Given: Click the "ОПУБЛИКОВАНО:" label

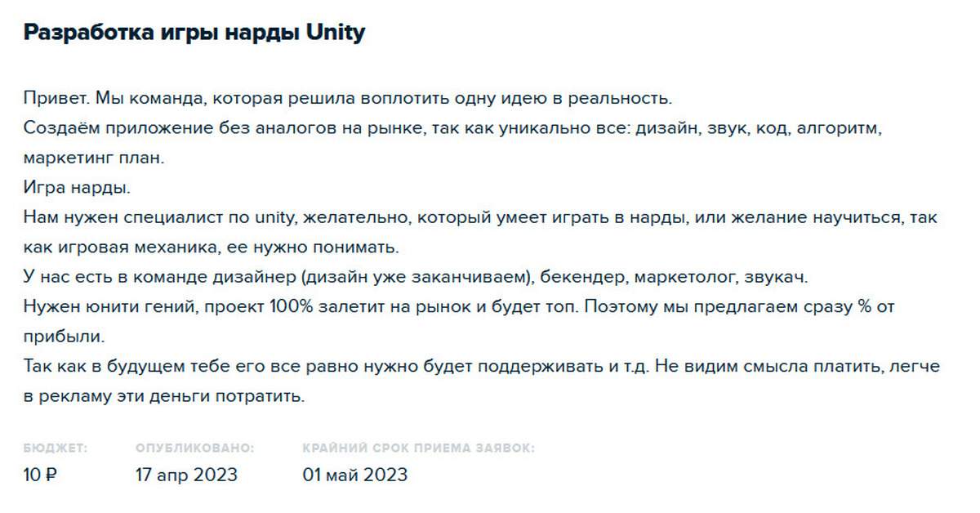Looking at the screenshot, I should click(x=194, y=448).
